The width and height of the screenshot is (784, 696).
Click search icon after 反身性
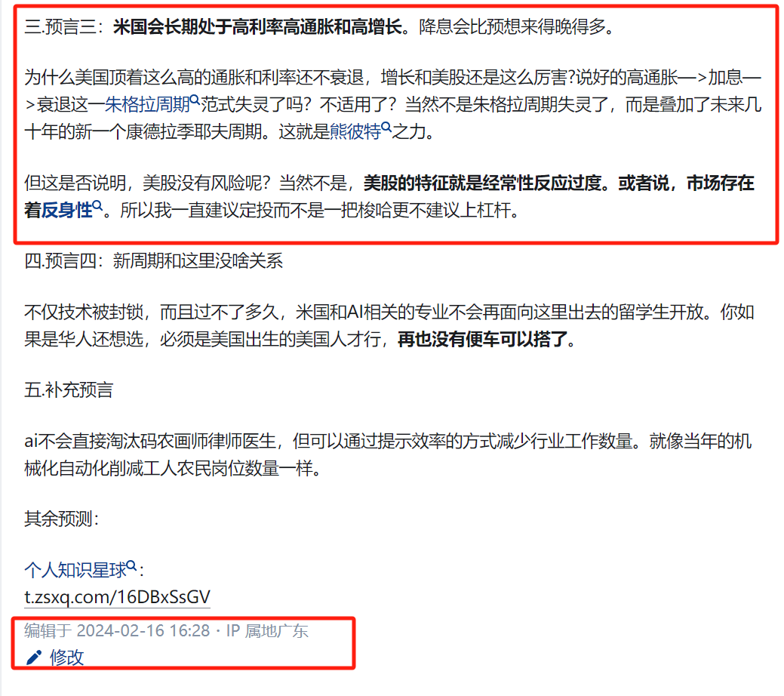click(97, 205)
